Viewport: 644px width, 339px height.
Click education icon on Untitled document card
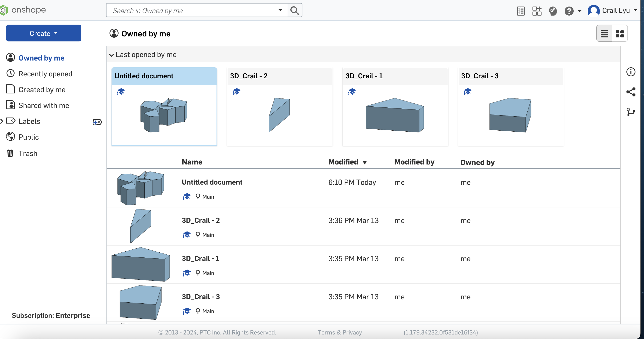tap(121, 92)
